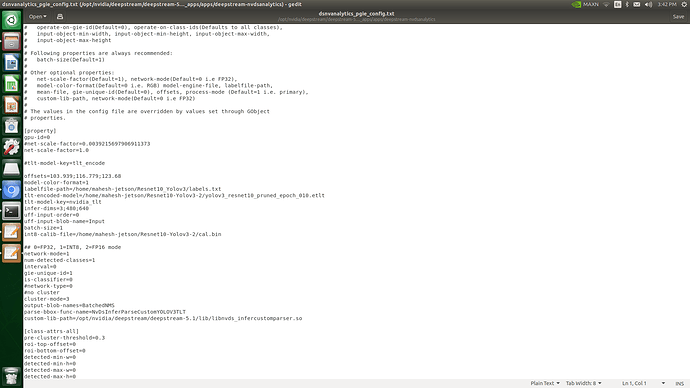Click the new document icon beside Open

(x=60, y=17)
